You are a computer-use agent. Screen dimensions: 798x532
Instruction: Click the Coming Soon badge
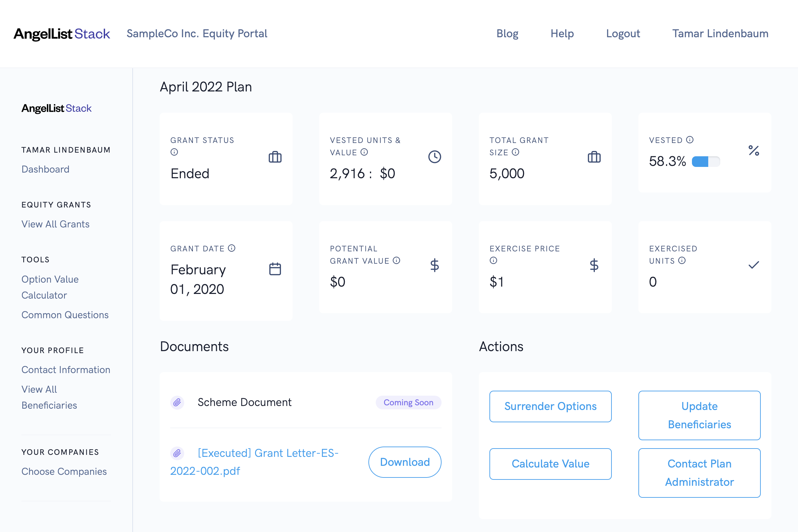tap(408, 402)
